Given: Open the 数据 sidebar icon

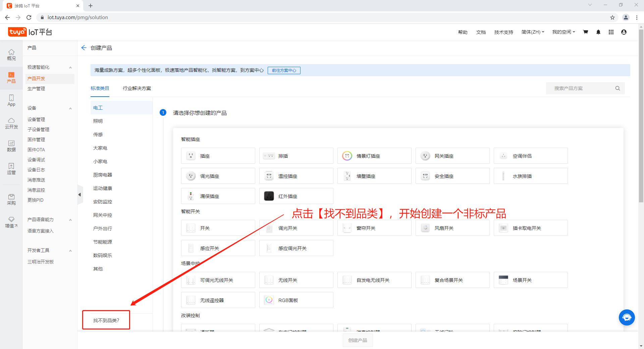Looking at the screenshot, I should [11, 146].
